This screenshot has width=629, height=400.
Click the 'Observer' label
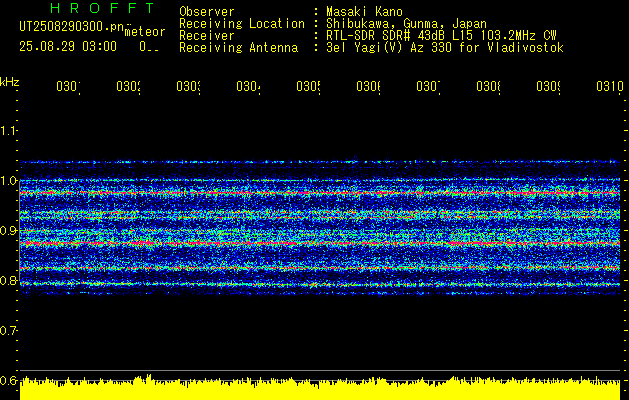tap(207, 11)
